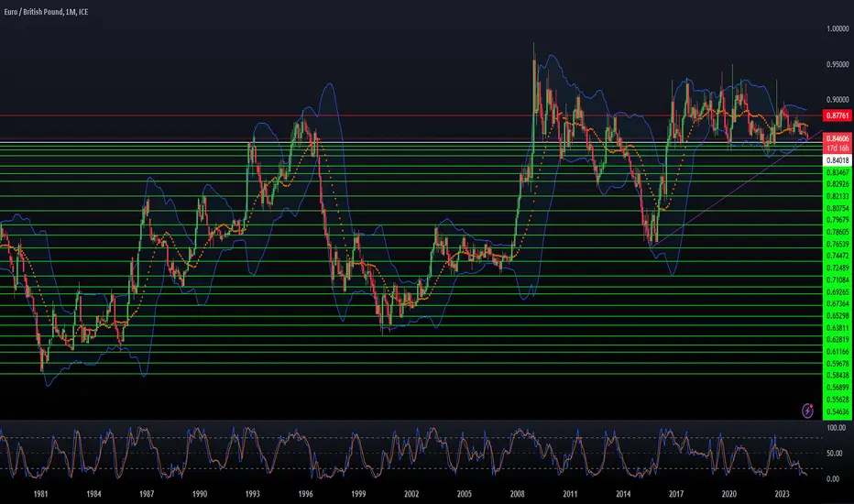Click the green 0.67364 level label
The image size is (854, 504).
point(838,303)
